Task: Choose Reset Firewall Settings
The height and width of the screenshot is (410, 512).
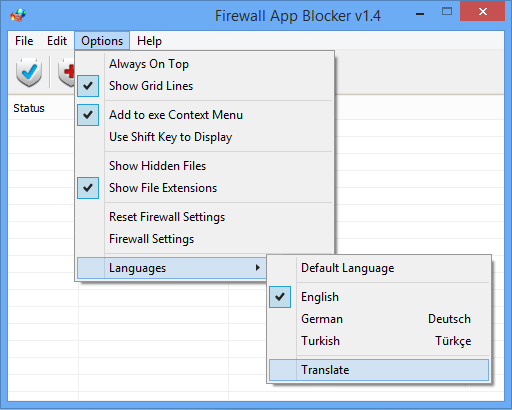Action: [x=205, y=217]
